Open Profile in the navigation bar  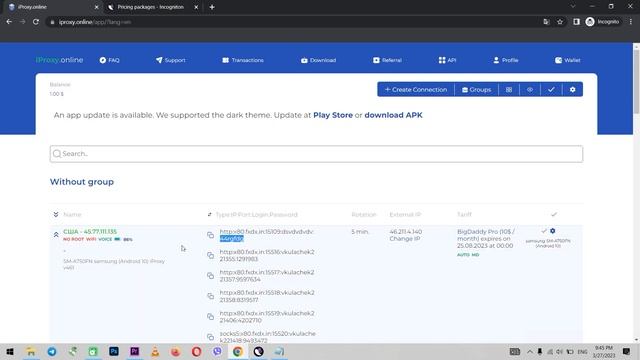point(506,60)
